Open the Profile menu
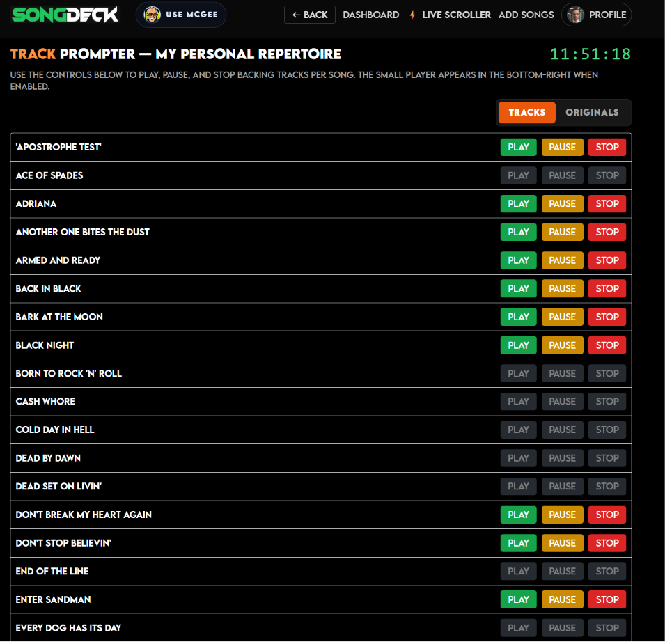Image resolution: width=665 pixels, height=644 pixels. (x=596, y=15)
